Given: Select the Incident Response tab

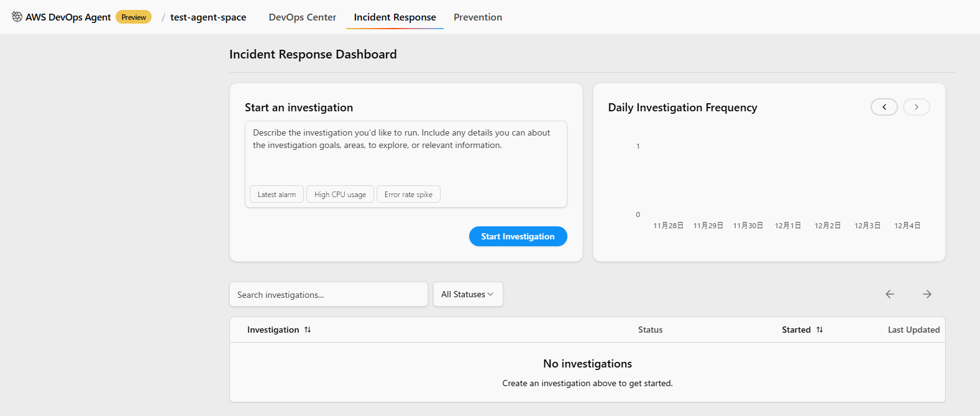Looking at the screenshot, I should pyautogui.click(x=395, y=17).
